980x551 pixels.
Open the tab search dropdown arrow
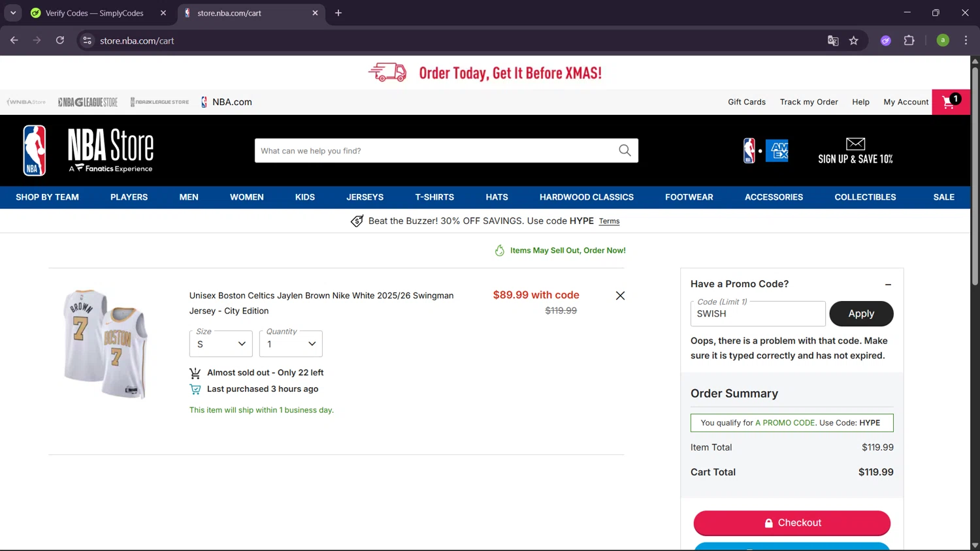(x=13, y=13)
